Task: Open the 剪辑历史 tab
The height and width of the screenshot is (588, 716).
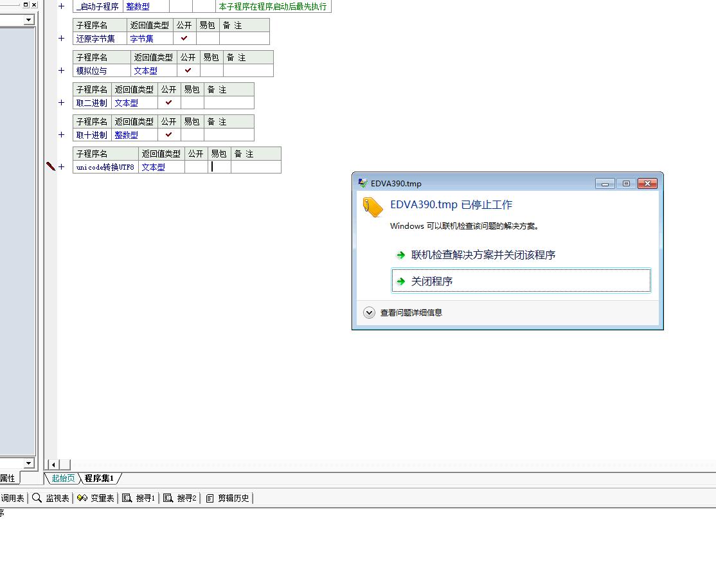Action: coord(228,498)
